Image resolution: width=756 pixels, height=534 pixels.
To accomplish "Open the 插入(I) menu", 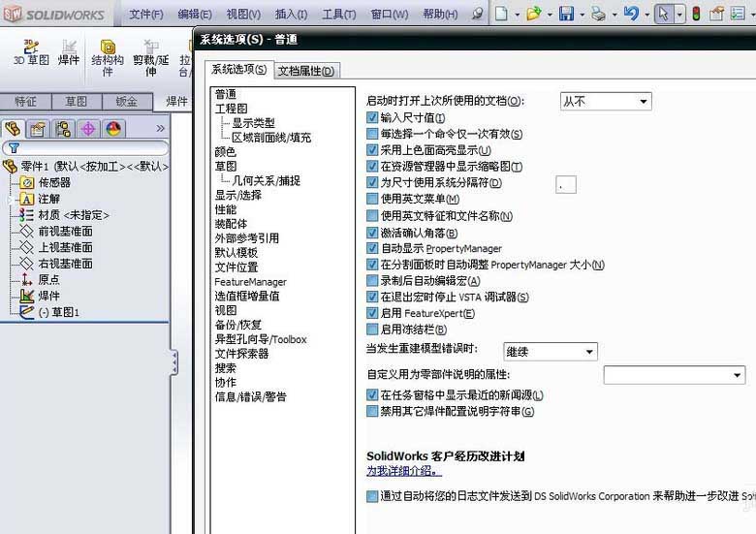I will [291, 15].
